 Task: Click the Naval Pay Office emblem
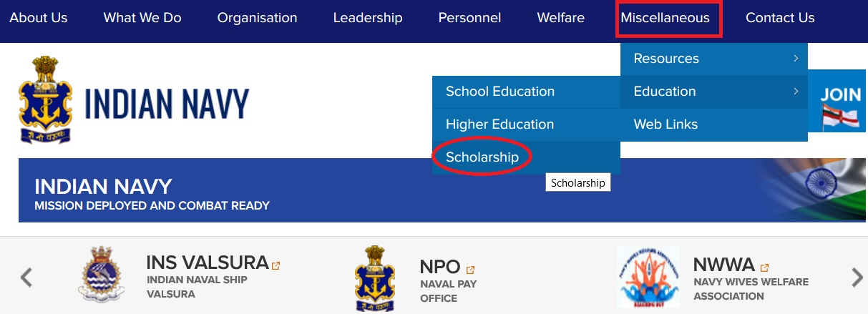point(374,278)
